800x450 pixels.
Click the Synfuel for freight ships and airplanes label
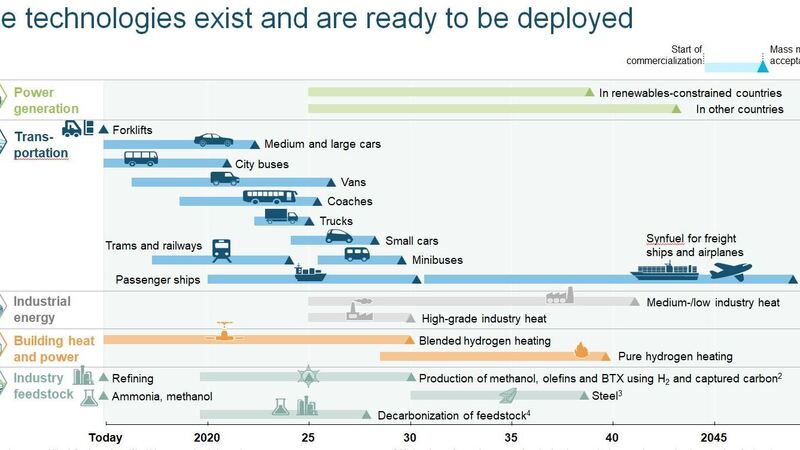tap(694, 245)
